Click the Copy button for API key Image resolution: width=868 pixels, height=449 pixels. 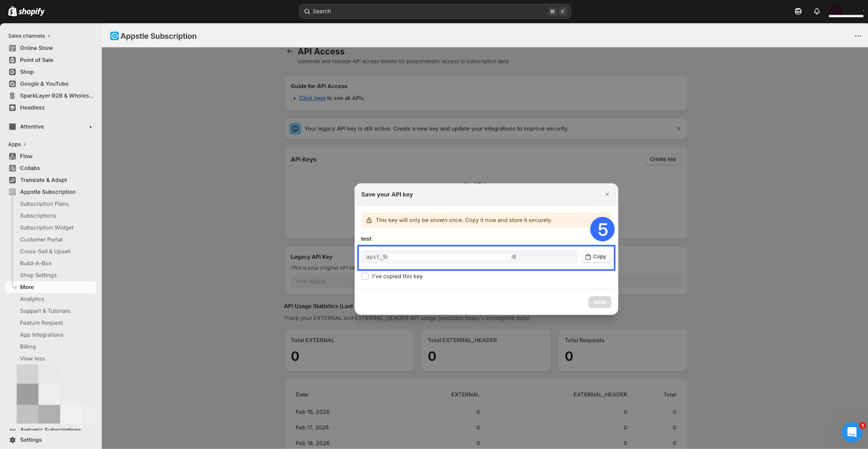pyautogui.click(x=596, y=257)
